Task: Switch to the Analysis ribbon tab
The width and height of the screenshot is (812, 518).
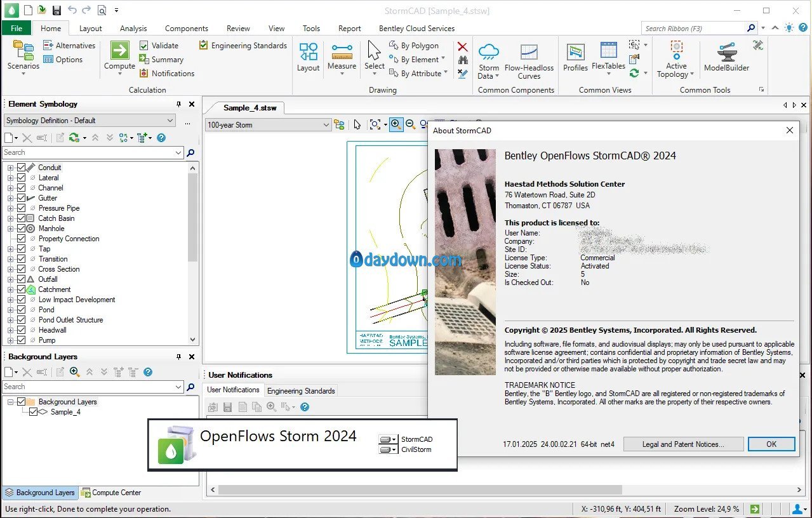Action: (133, 29)
